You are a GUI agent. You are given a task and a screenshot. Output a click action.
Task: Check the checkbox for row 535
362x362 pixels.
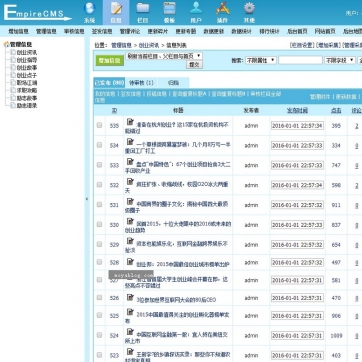[99, 125]
